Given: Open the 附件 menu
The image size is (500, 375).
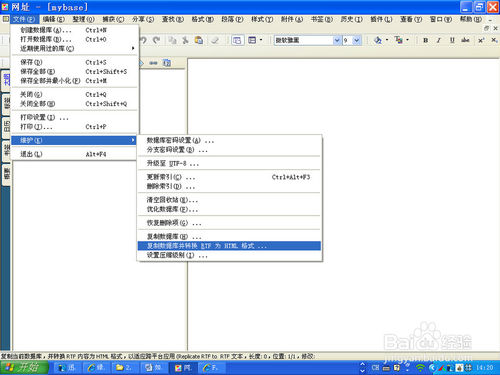Looking at the screenshot, I should (x=292, y=19).
